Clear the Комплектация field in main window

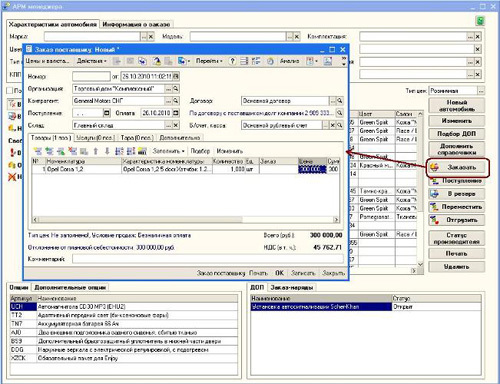(x=478, y=37)
